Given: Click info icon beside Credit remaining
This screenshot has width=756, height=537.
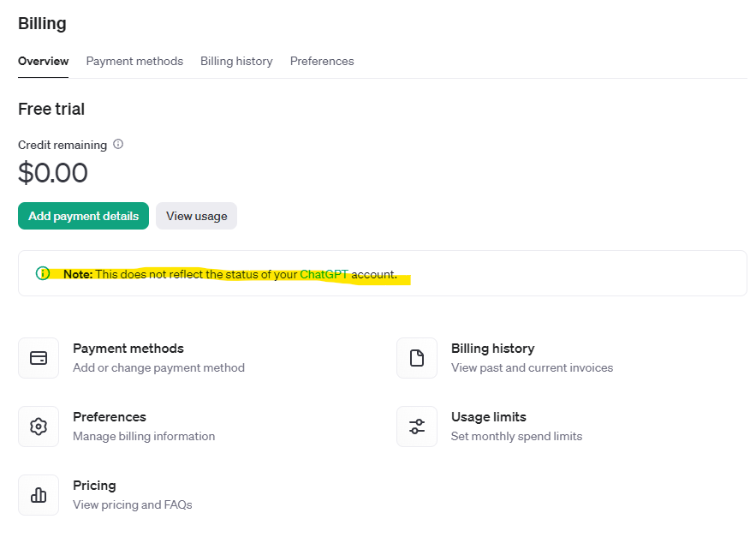Looking at the screenshot, I should pyautogui.click(x=118, y=144).
